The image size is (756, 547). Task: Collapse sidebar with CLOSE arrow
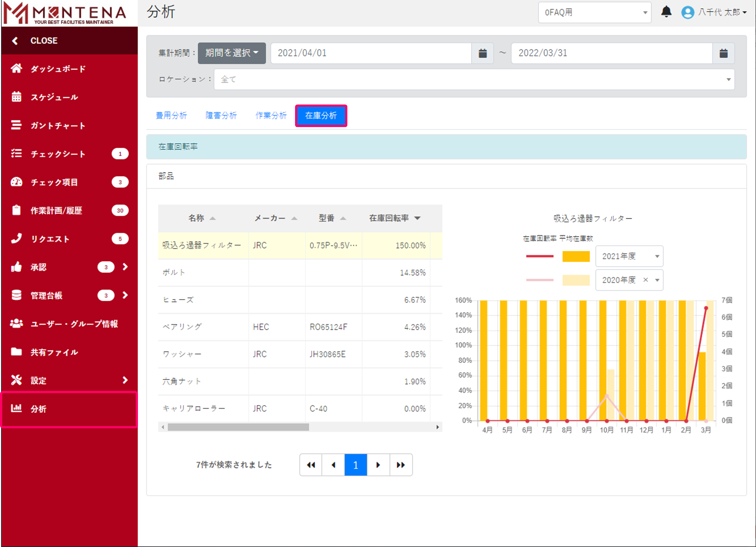point(15,41)
